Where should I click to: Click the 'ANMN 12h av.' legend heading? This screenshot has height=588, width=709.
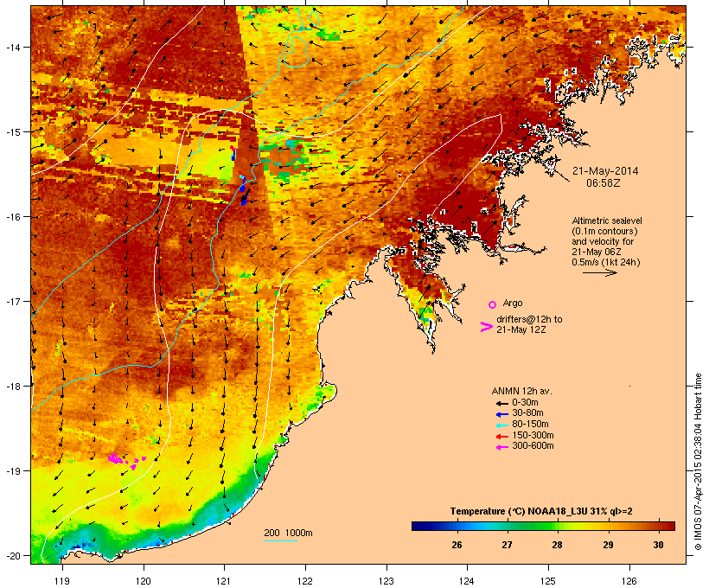(521, 391)
